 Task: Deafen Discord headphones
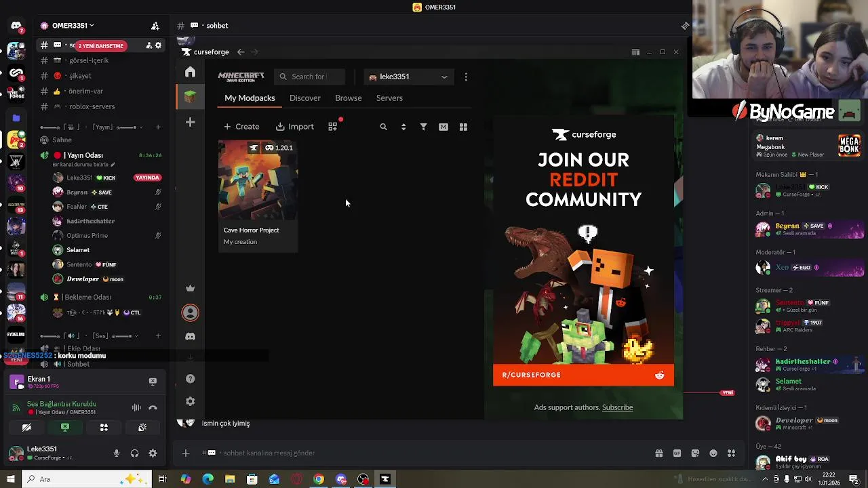[134, 453]
